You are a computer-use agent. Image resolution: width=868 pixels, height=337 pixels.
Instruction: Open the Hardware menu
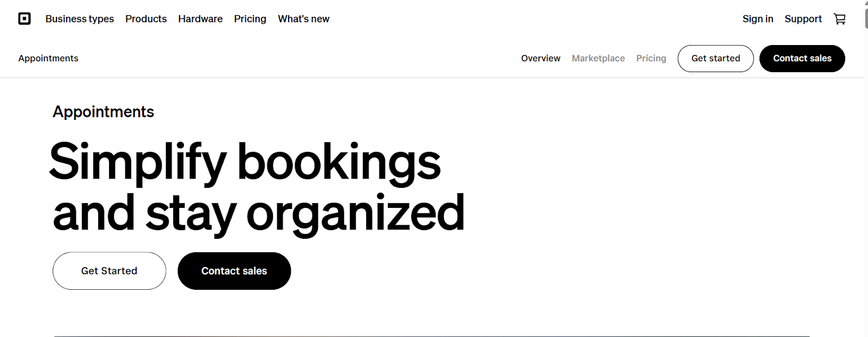click(200, 19)
